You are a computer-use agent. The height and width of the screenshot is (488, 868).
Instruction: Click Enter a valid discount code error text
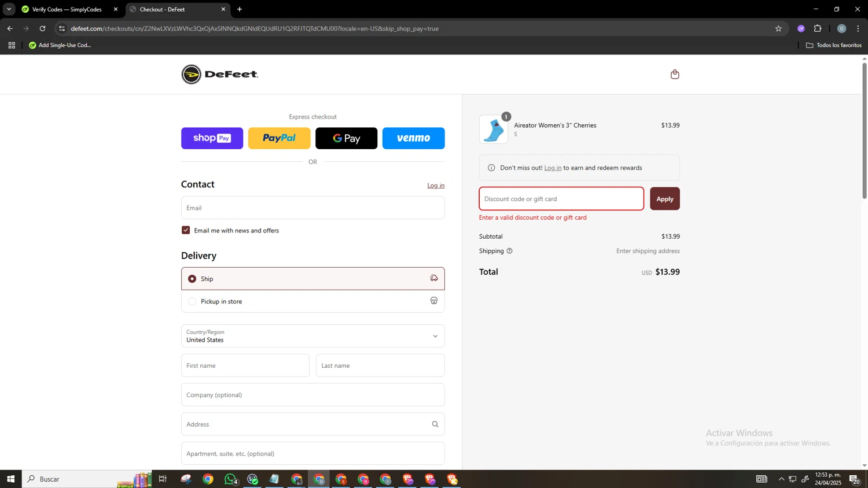point(533,217)
